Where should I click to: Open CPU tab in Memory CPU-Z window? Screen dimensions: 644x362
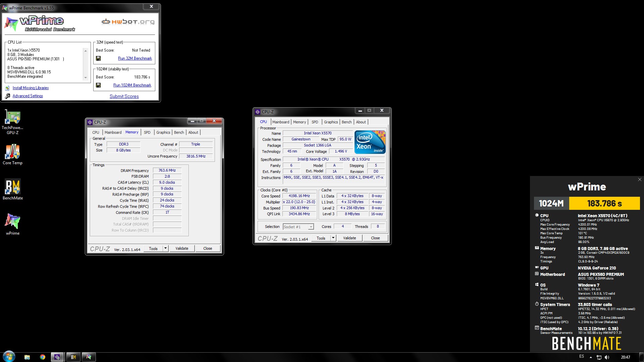click(96, 132)
